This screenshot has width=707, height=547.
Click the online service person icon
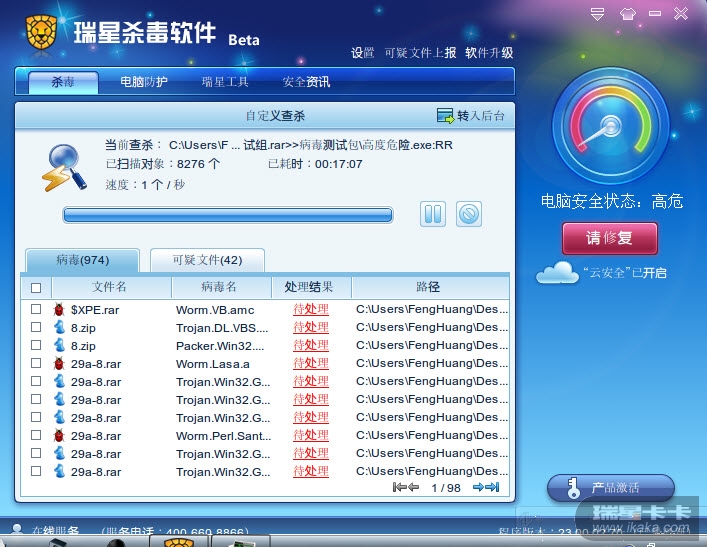18,529
